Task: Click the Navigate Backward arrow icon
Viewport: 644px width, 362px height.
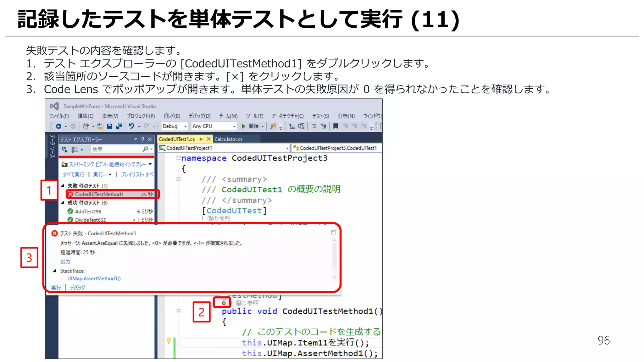Action: [58, 126]
